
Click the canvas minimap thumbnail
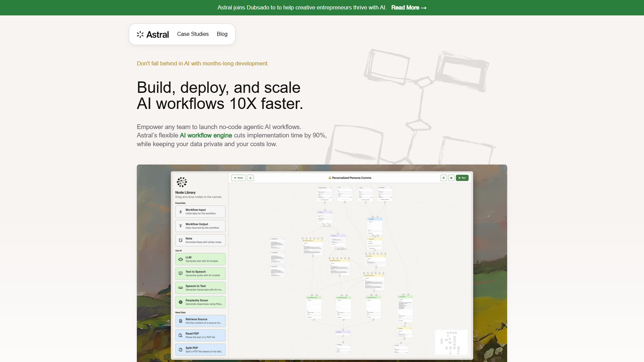[x=451, y=342]
